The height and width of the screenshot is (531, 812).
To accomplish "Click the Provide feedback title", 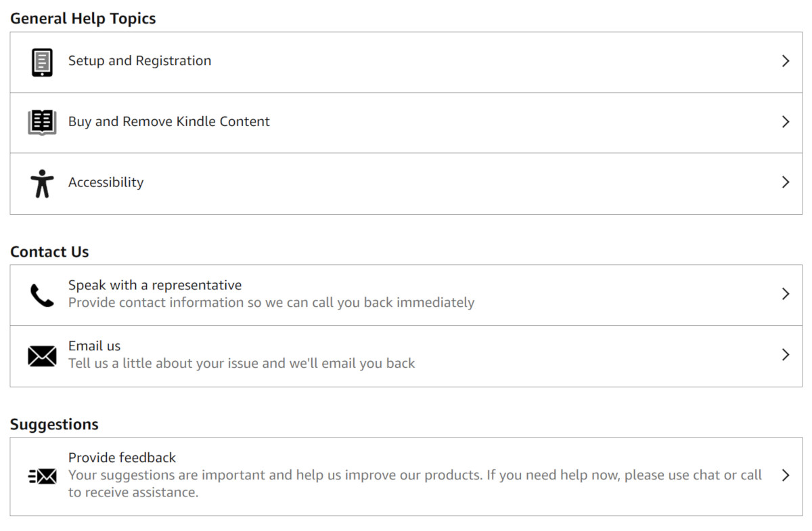I will coord(122,458).
